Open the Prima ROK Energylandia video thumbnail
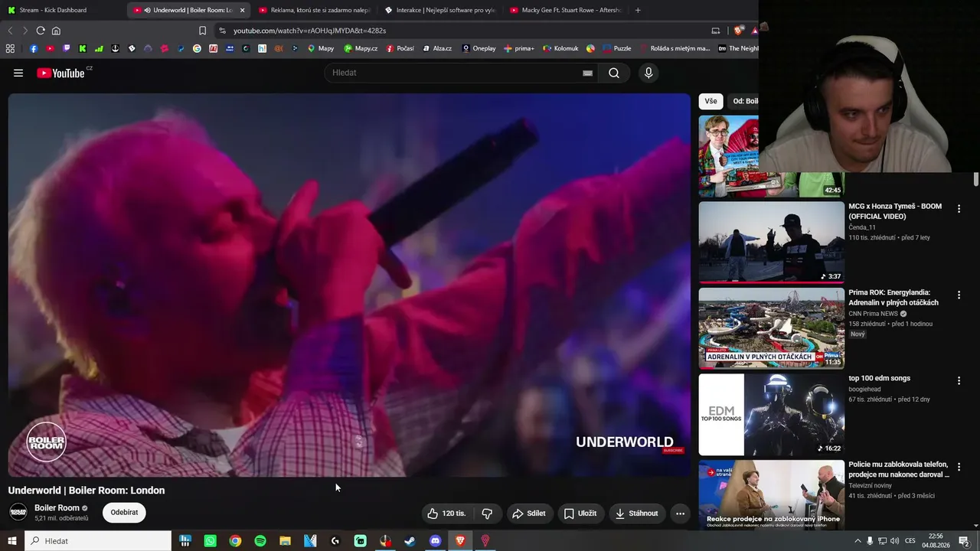Viewport: 980px width, 551px height. pyautogui.click(x=772, y=328)
